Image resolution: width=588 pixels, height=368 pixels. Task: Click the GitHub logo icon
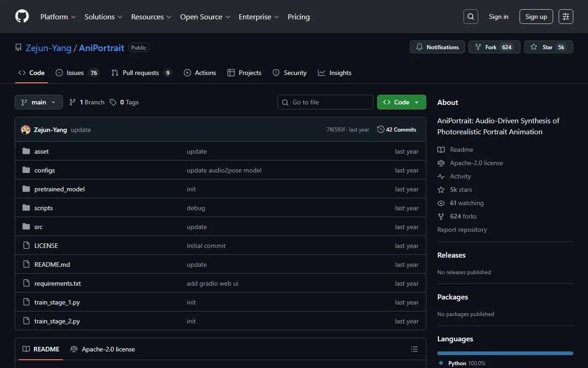[22, 17]
